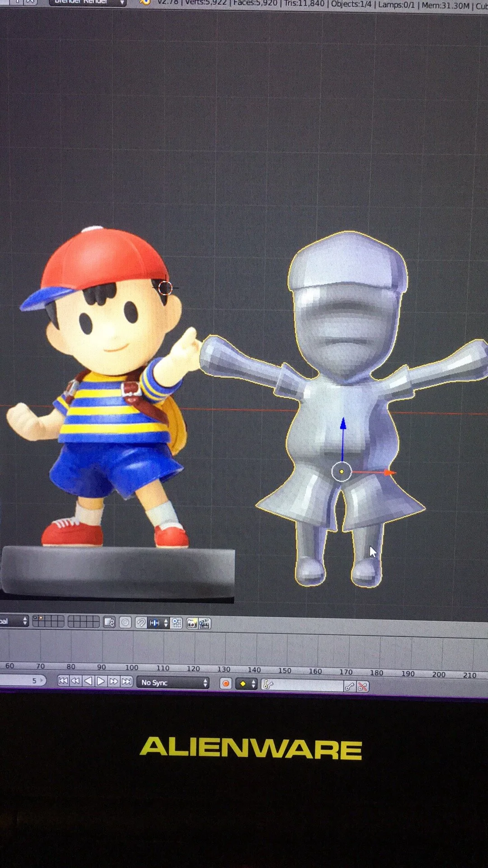Click the active keying set input field
The image size is (488, 868).
coord(301,685)
